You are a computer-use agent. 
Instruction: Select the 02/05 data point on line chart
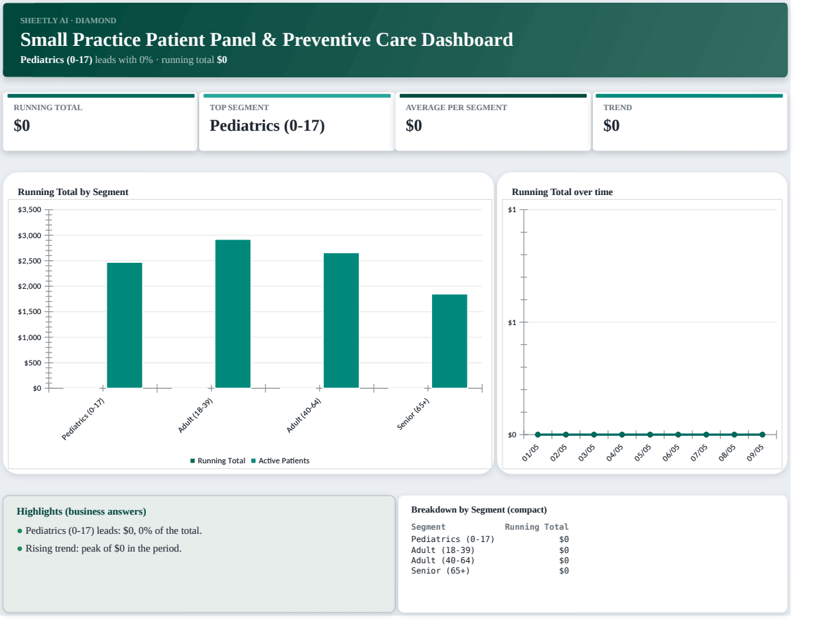(x=565, y=435)
